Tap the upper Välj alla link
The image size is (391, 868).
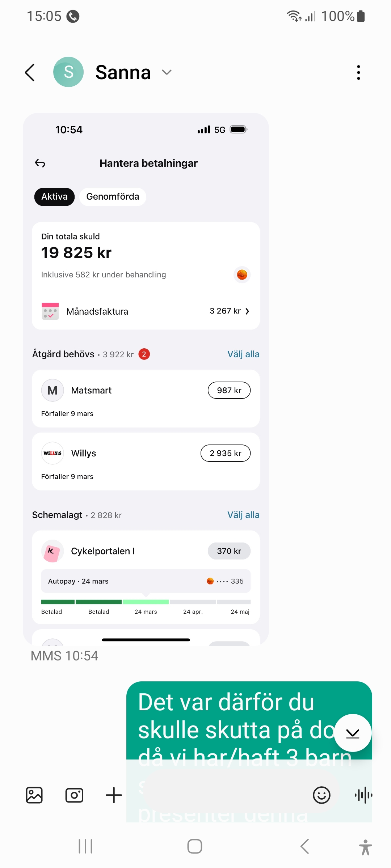tap(243, 354)
